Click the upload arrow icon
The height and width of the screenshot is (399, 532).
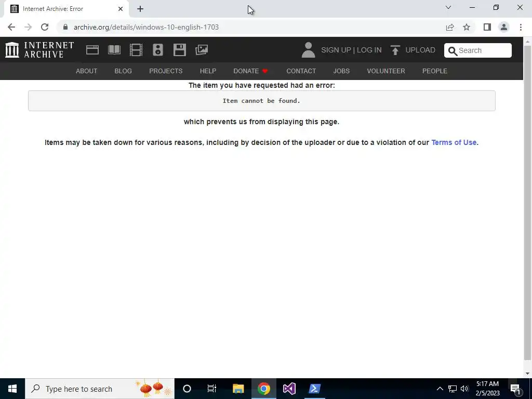point(395,50)
